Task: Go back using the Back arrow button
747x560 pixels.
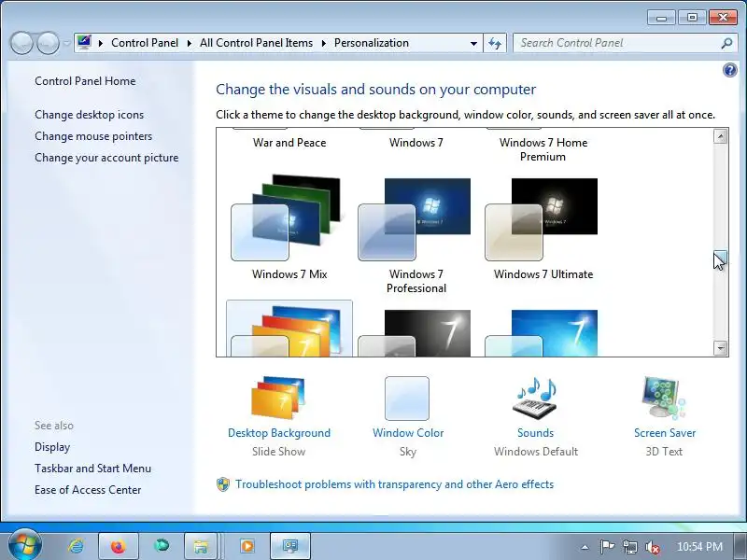Action: pyautogui.click(x=21, y=43)
